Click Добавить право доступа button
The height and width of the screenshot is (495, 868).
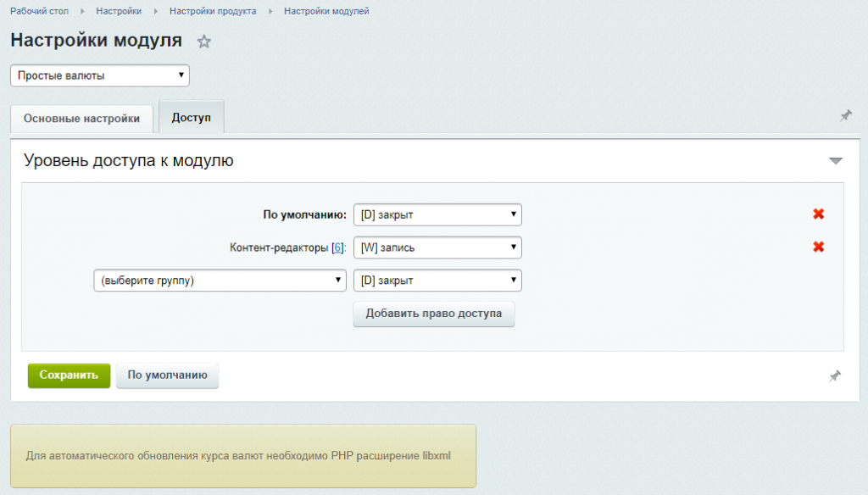tap(434, 314)
